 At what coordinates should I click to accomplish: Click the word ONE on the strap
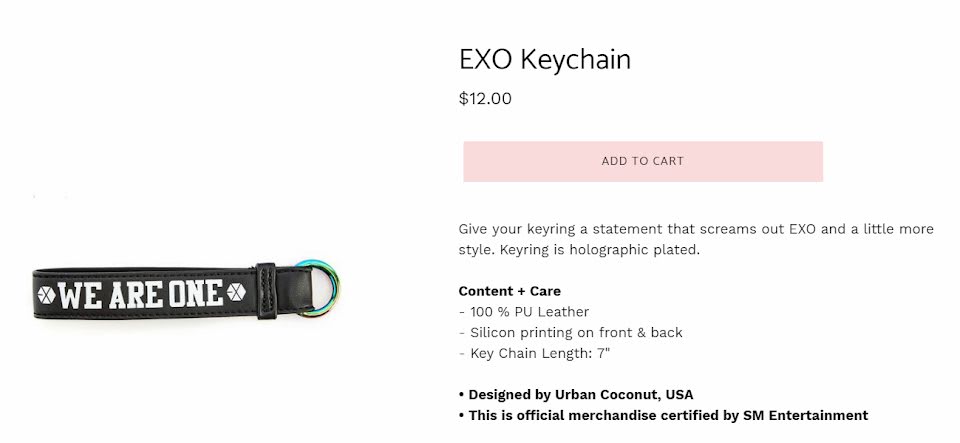point(195,292)
